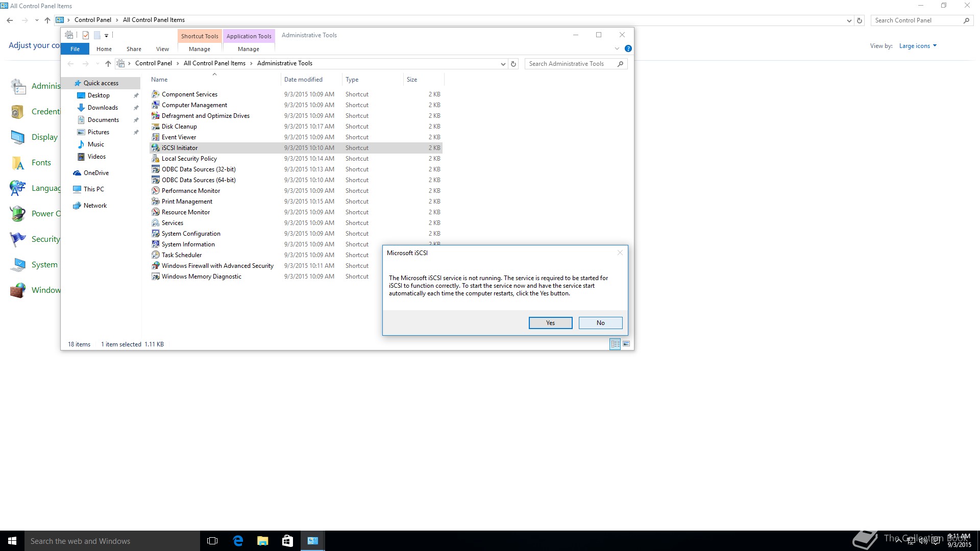
Task: Click the Component Services shortcut icon
Action: click(x=156, y=94)
